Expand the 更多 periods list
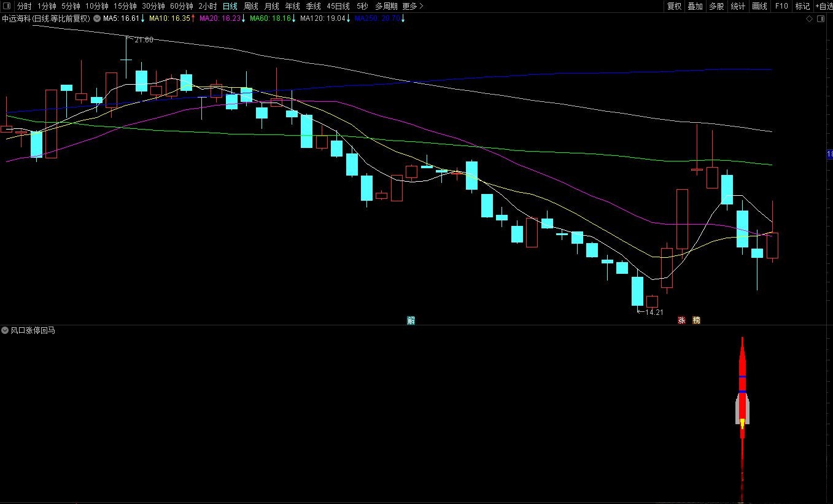The height and width of the screenshot is (504, 833). tap(413, 6)
